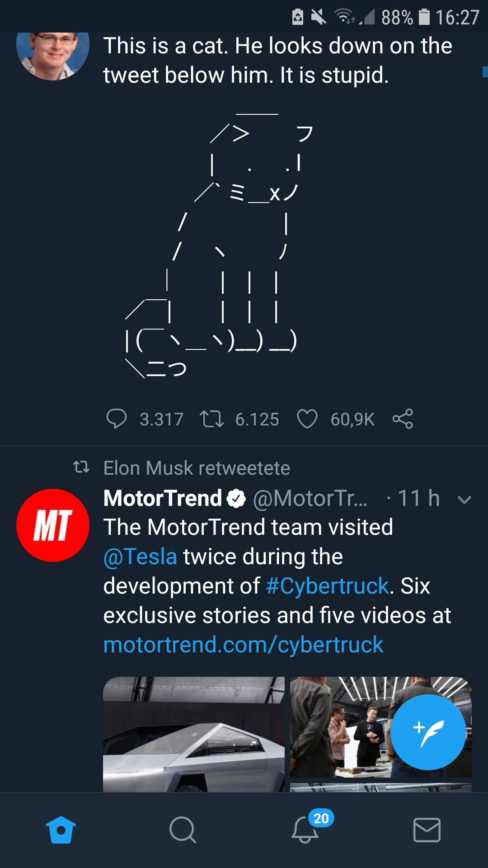Expand options for the MotorTrend tweet
Image resolution: width=488 pixels, height=868 pixels.
pyautogui.click(x=464, y=499)
